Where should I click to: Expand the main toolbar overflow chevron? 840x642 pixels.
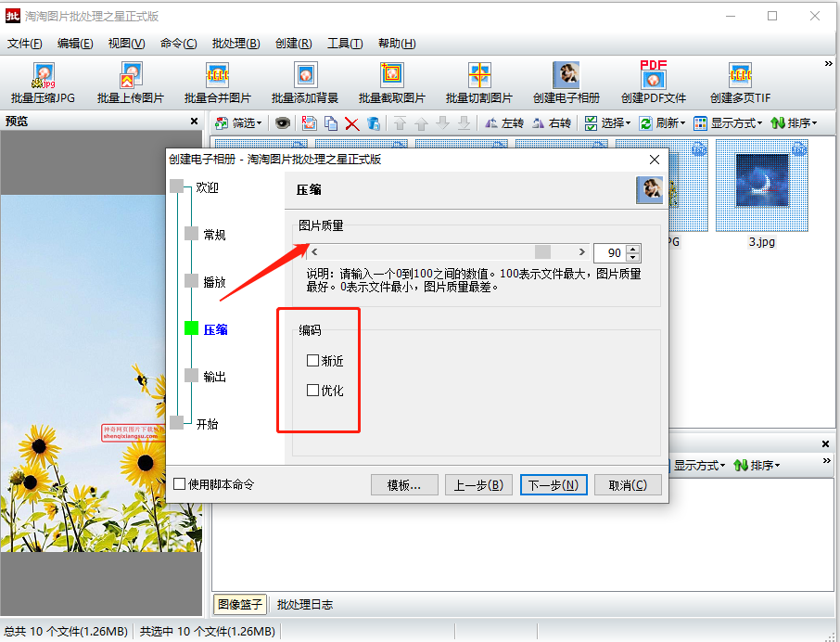click(x=828, y=64)
